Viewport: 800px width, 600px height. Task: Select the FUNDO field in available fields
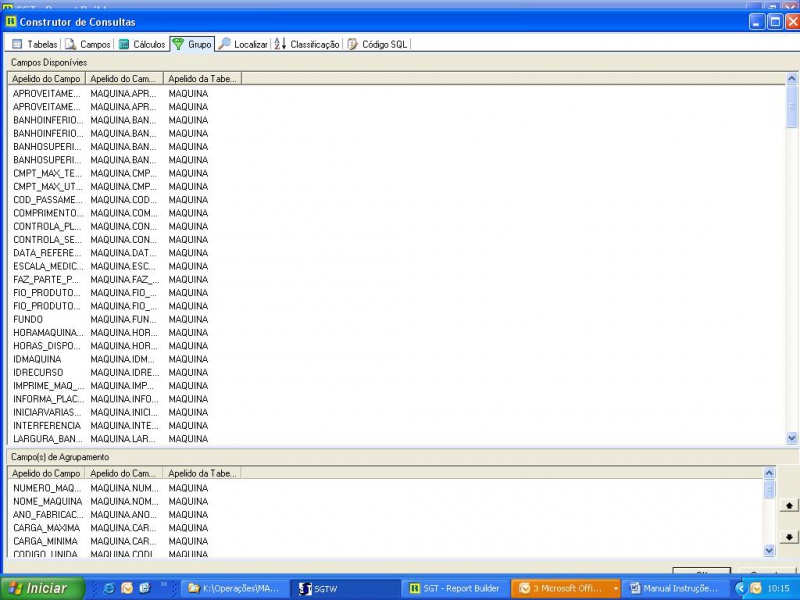point(28,319)
